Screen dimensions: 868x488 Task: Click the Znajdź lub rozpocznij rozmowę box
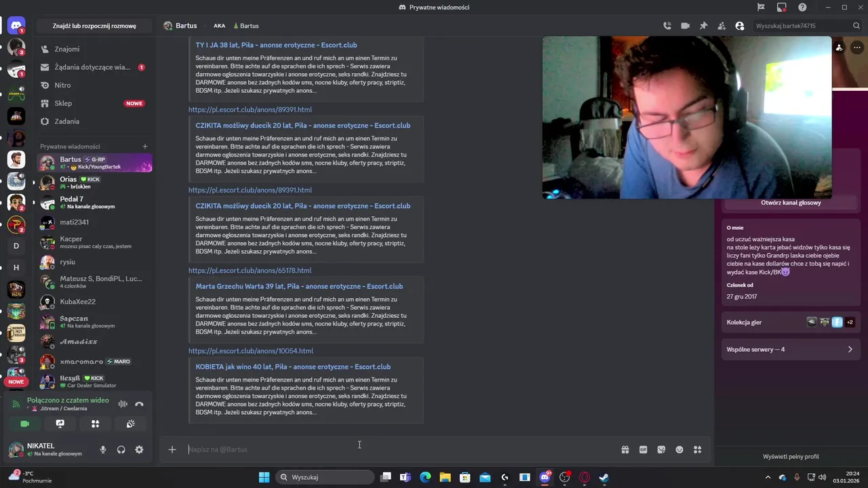point(94,26)
